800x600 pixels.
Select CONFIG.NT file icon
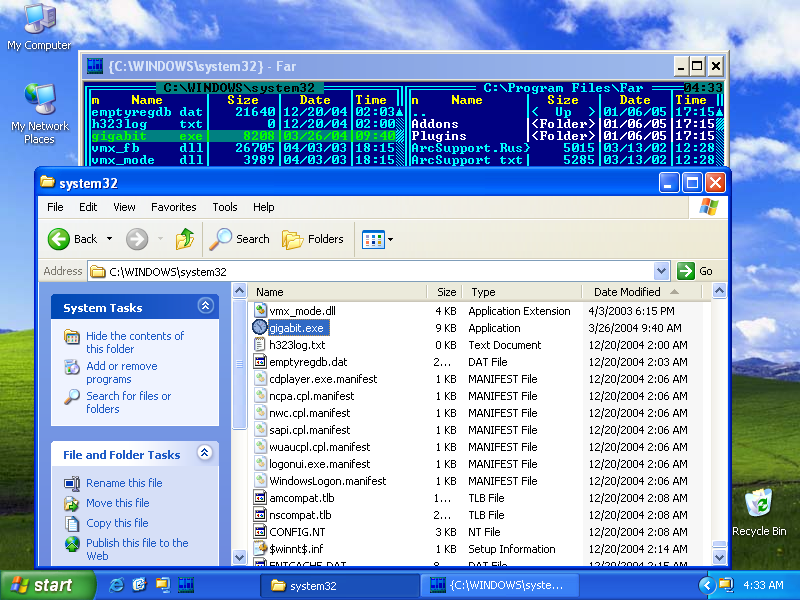(260, 532)
